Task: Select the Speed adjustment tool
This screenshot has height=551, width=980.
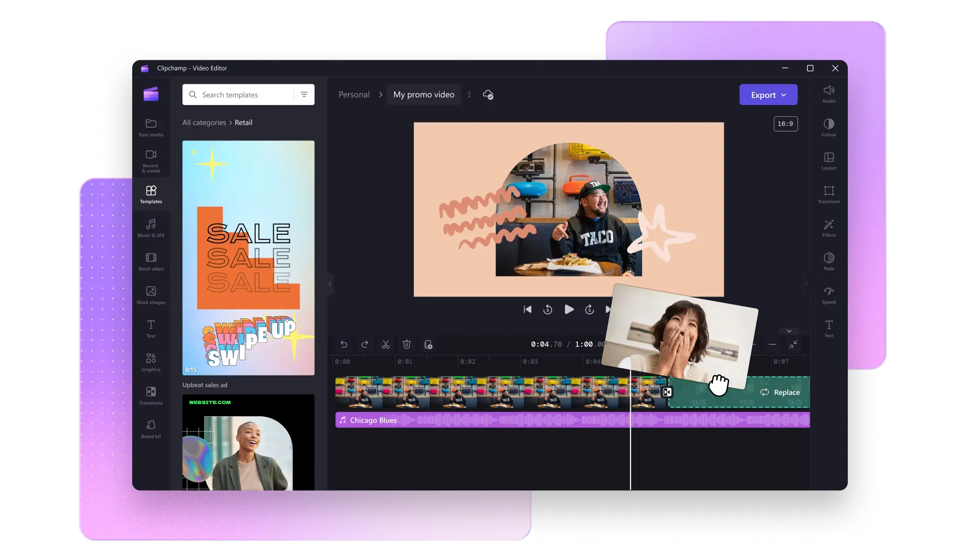Action: click(828, 295)
